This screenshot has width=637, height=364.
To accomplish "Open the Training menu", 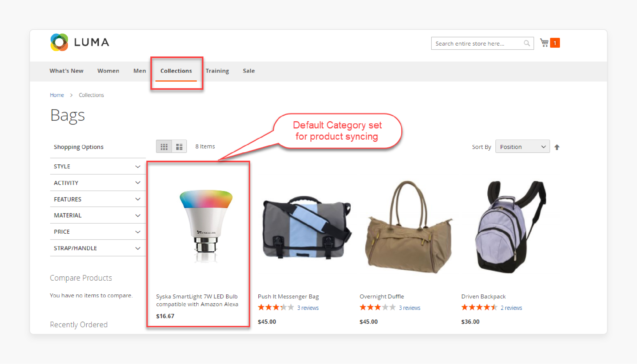I will [x=217, y=71].
